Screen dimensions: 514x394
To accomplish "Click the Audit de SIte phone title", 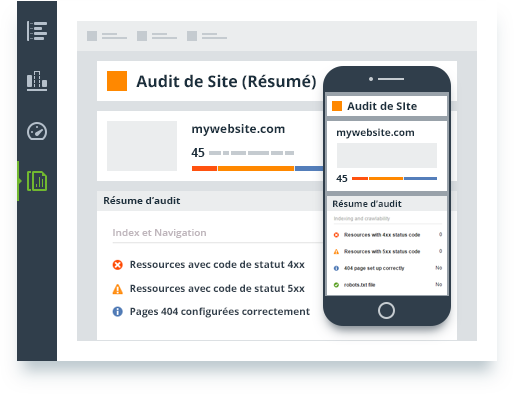I will tap(382, 106).
